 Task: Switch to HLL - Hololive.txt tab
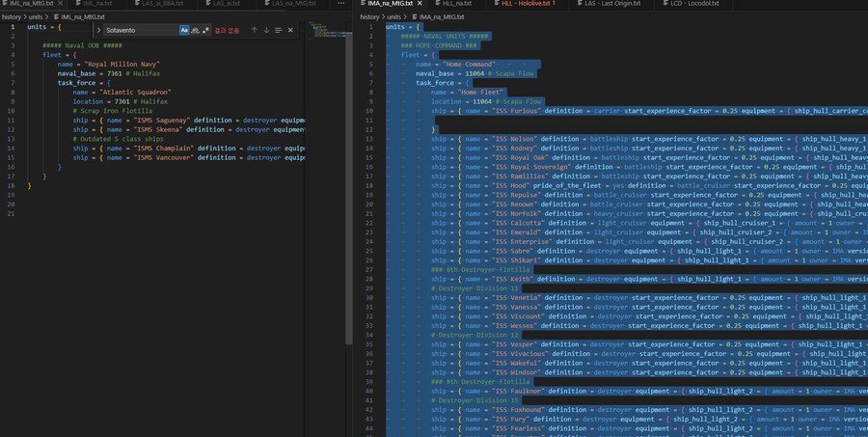tap(528, 4)
